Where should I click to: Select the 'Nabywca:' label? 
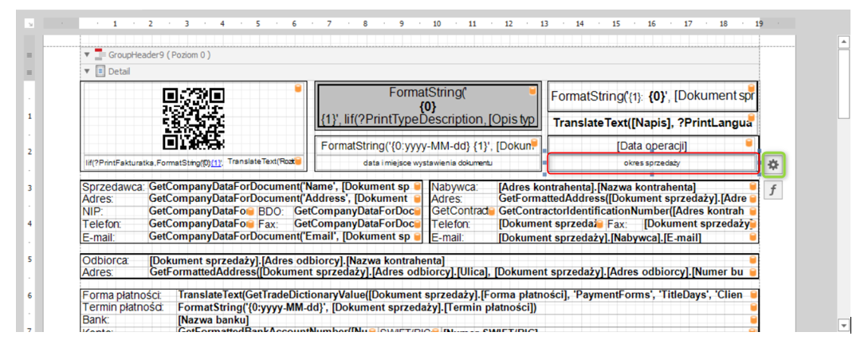[x=455, y=187]
